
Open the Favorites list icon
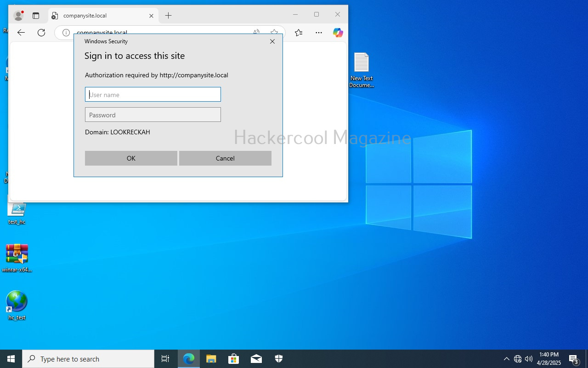tap(299, 33)
